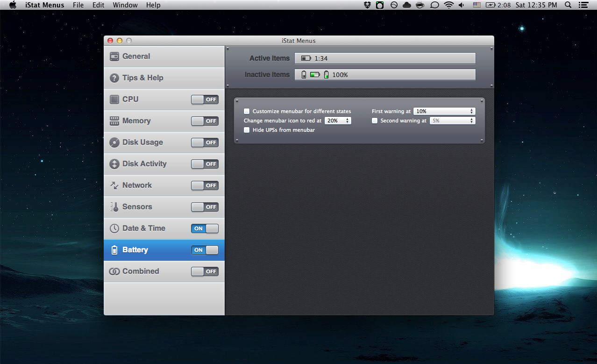
Task: Turn off the Date & Time switch
Action: point(205,228)
